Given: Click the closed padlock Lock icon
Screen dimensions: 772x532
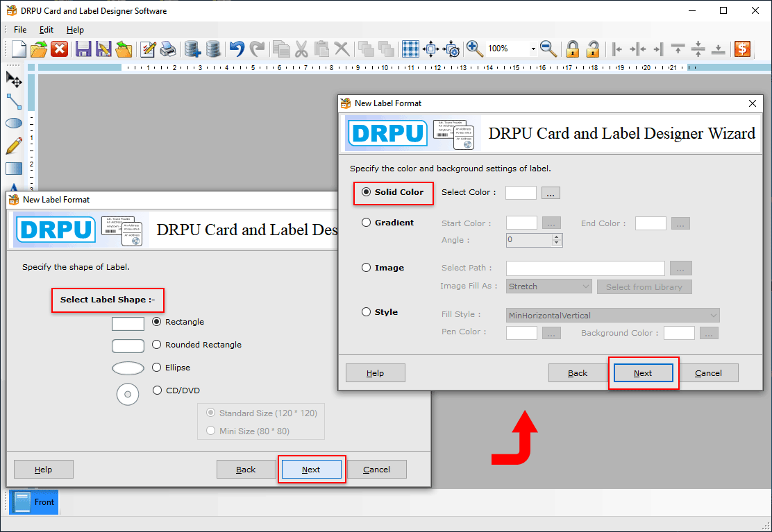Looking at the screenshot, I should coord(572,49).
